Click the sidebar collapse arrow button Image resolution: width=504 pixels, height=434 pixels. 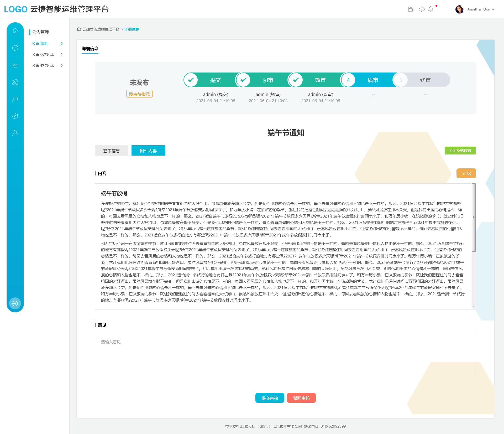point(15,303)
